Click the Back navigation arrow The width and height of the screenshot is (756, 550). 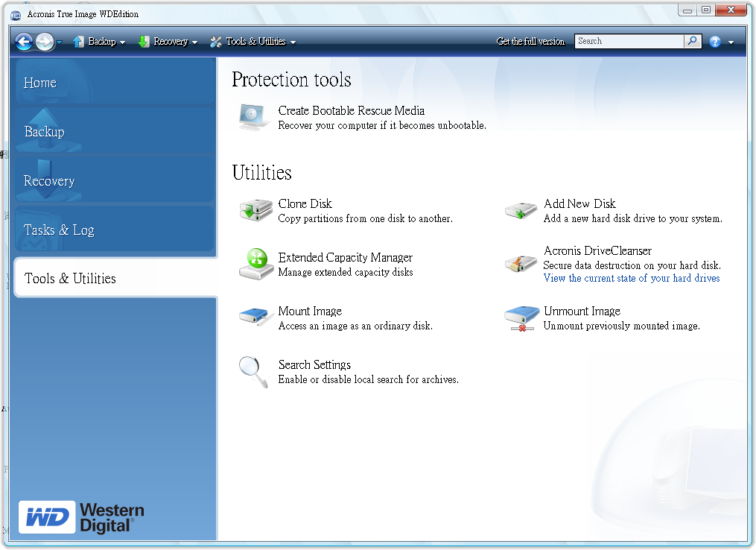pyautogui.click(x=24, y=42)
